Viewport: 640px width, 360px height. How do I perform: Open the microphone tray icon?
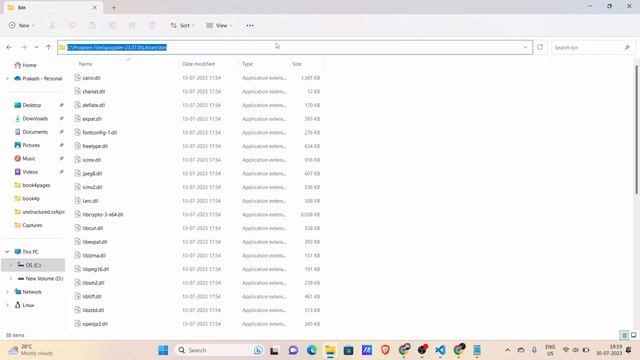534,350
